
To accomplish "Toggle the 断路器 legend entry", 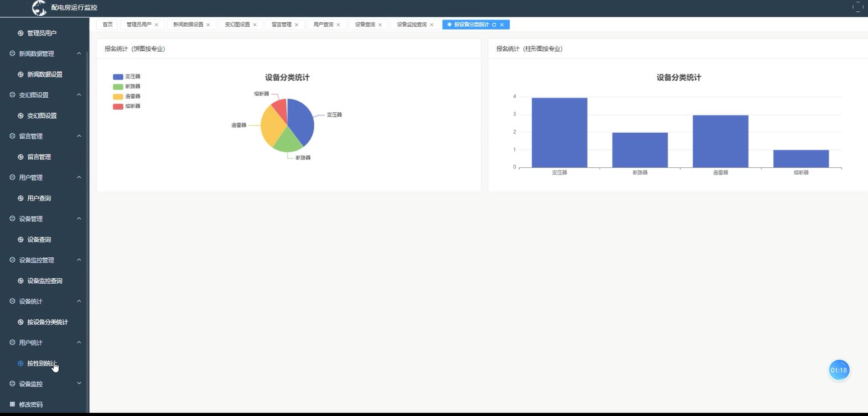I will (117, 86).
